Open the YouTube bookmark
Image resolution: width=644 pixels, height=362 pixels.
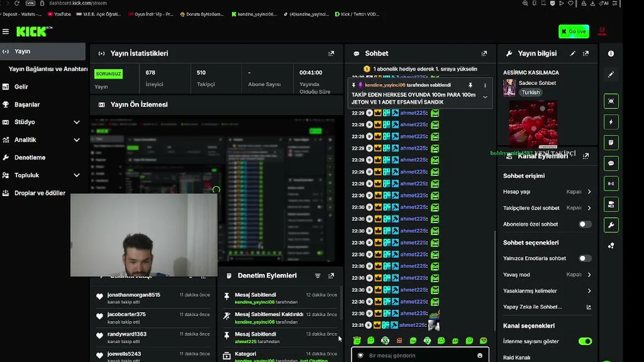coord(59,14)
